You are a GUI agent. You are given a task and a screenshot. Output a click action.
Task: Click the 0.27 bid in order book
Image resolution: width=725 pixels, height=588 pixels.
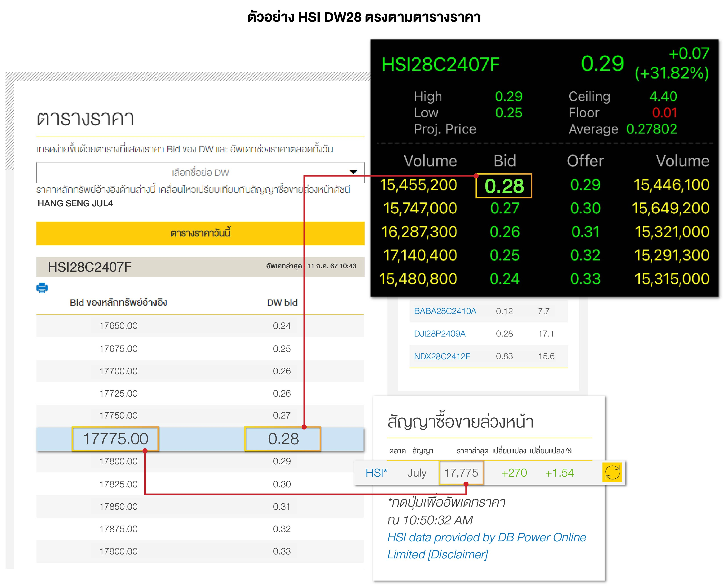505,208
